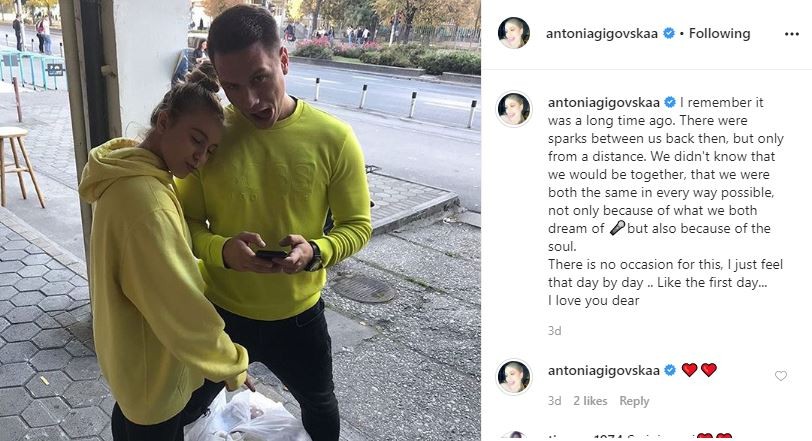Open caption avatar of antoniagigovskaa
This screenshot has width=812, height=441.
[514, 109]
